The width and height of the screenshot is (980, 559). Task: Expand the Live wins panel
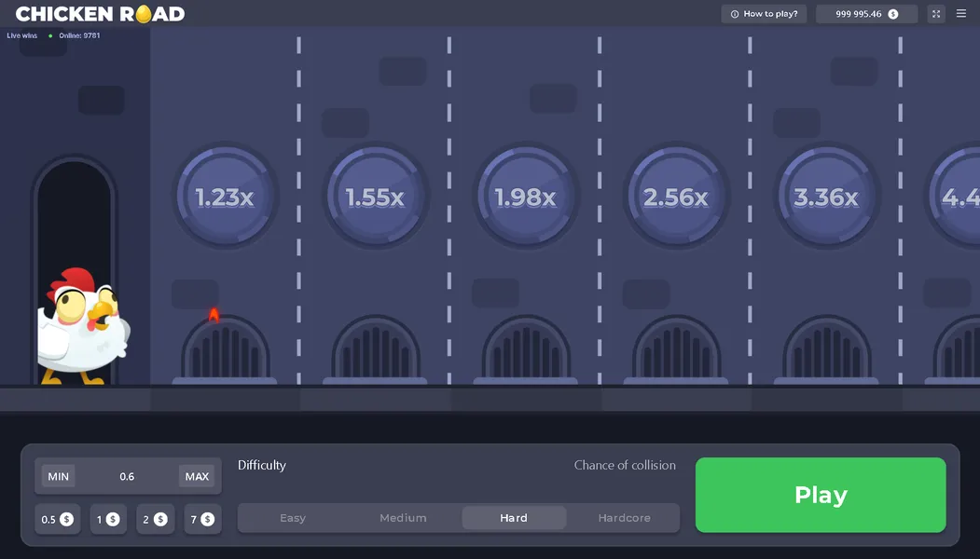(21, 34)
